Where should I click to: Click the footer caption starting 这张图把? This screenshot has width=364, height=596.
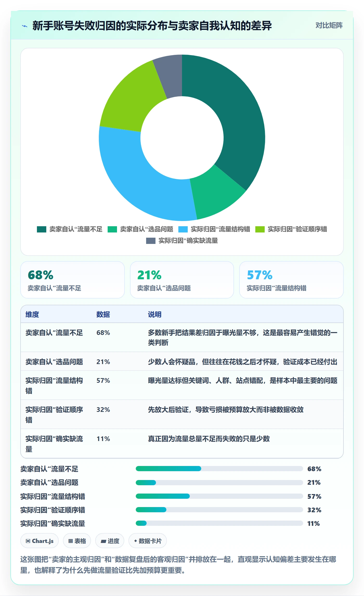click(178, 565)
